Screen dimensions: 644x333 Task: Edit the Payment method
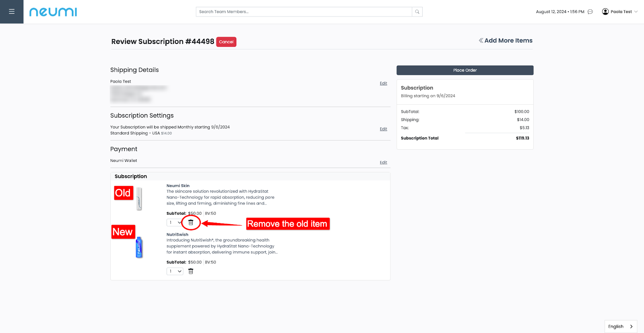[x=383, y=163]
